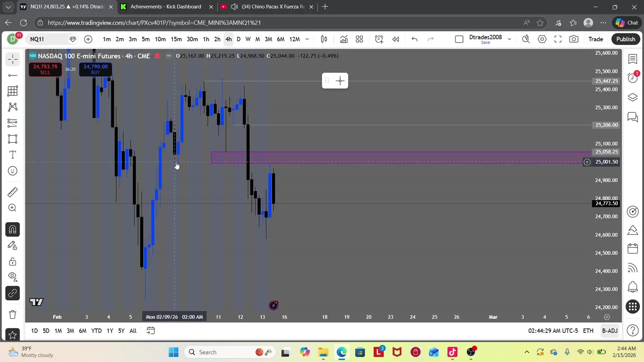
Task: Open the layout setup square icon
Action: click(459, 39)
